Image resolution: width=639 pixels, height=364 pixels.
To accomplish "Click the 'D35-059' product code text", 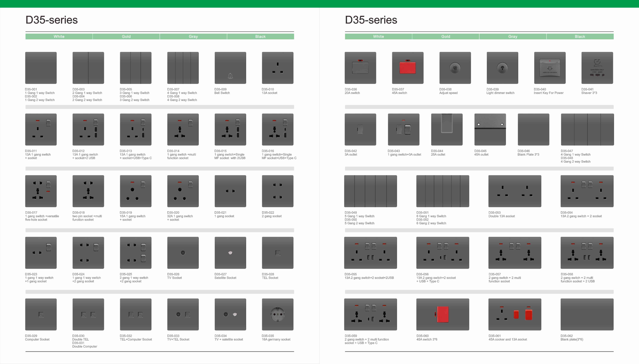I will [x=351, y=336].
